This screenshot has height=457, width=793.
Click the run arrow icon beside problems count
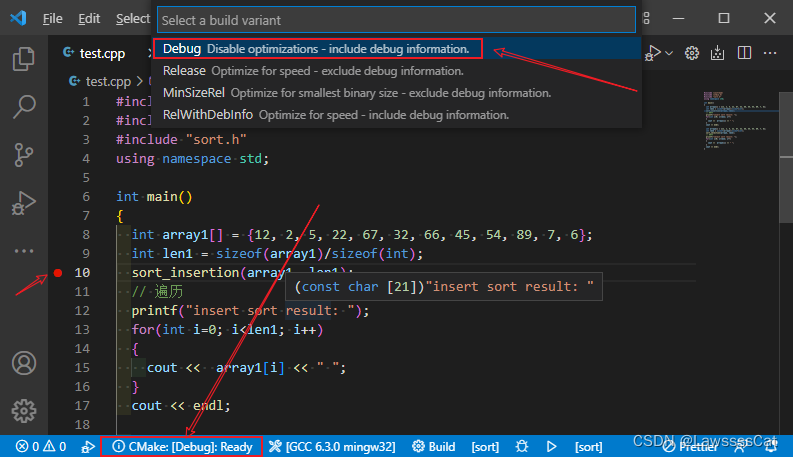[x=87, y=447]
